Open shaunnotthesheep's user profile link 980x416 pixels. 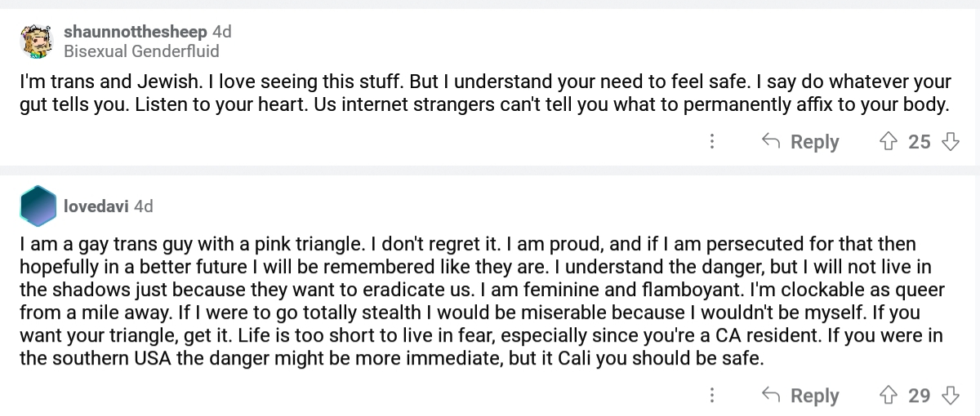[x=136, y=32]
